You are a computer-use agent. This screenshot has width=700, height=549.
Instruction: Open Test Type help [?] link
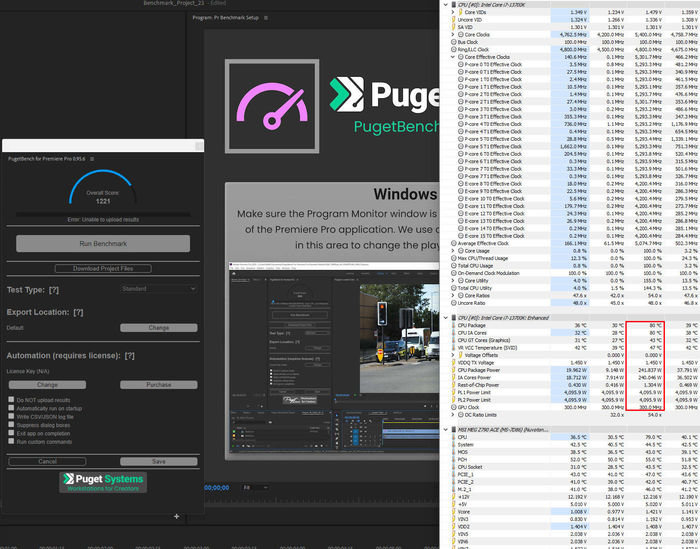coord(54,290)
